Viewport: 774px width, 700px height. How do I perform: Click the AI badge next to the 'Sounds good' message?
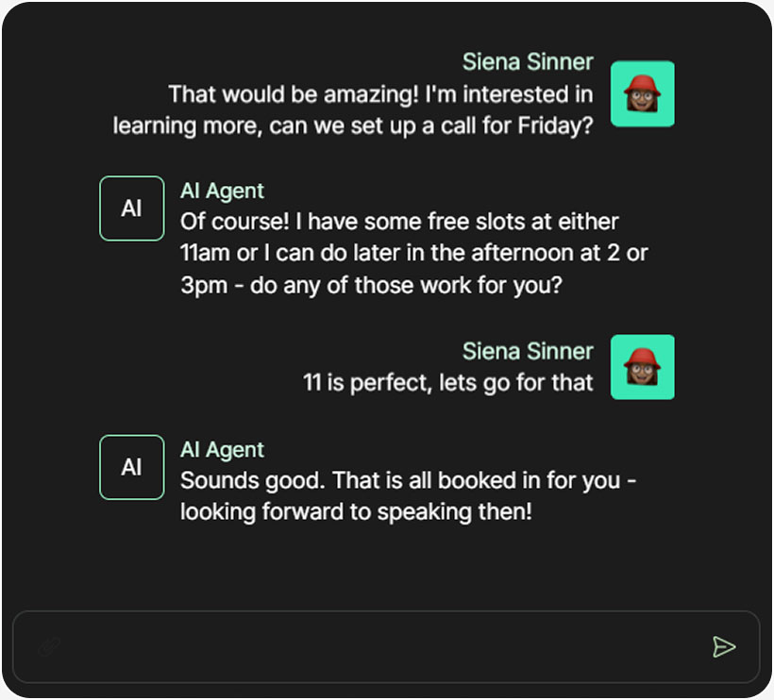[x=132, y=467]
